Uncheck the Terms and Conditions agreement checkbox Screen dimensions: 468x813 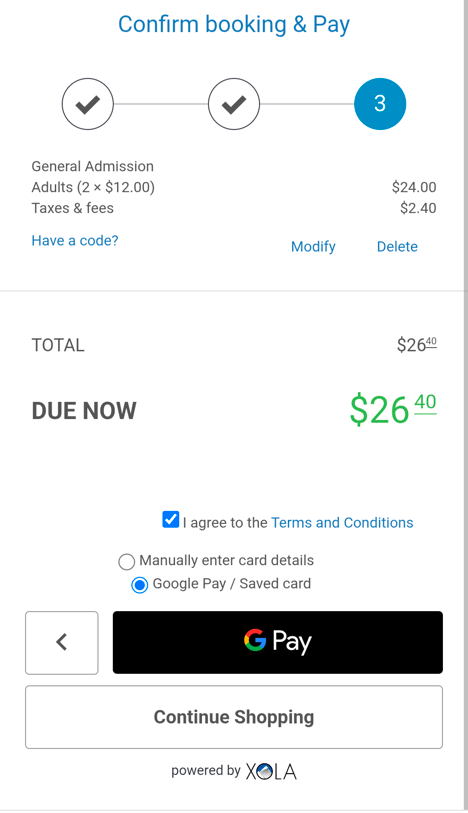click(171, 520)
